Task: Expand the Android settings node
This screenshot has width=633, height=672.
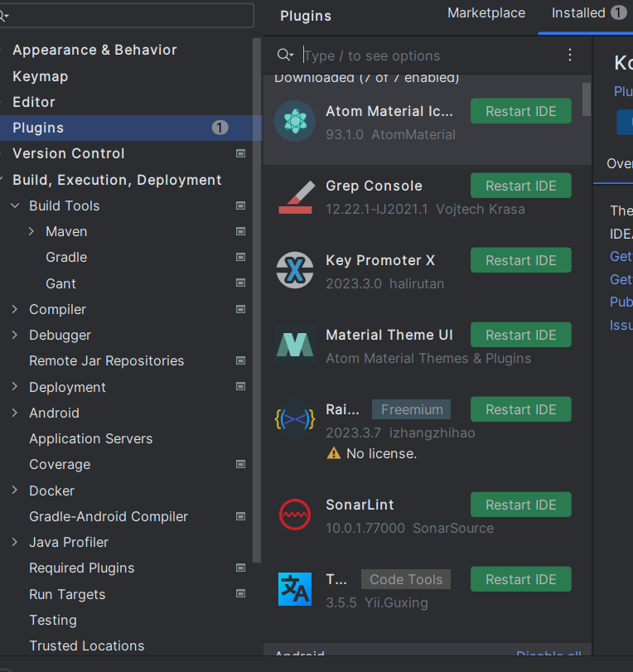Action: point(15,413)
